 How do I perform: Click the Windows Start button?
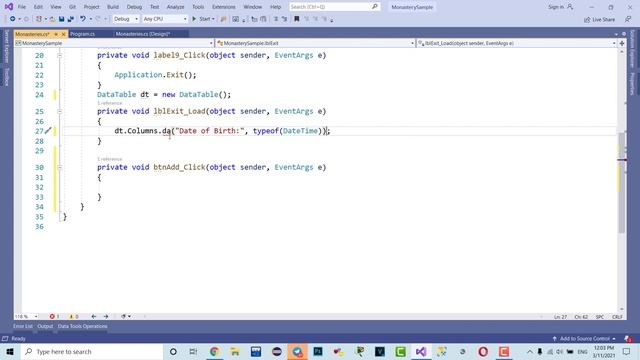click(x=10, y=351)
